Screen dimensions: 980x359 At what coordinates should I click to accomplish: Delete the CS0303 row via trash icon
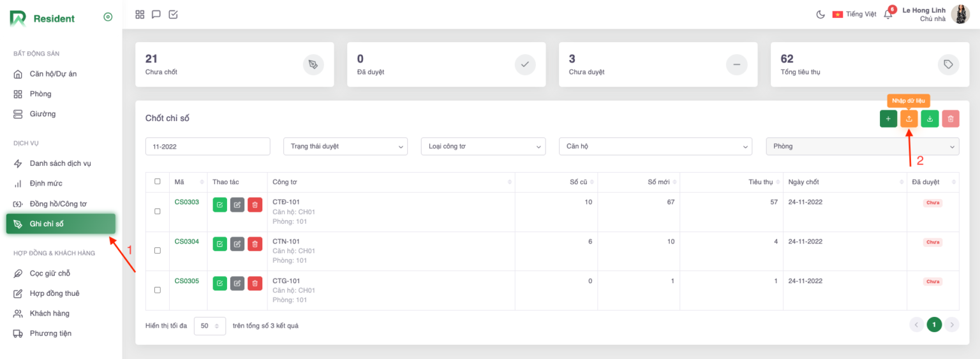[255, 205]
